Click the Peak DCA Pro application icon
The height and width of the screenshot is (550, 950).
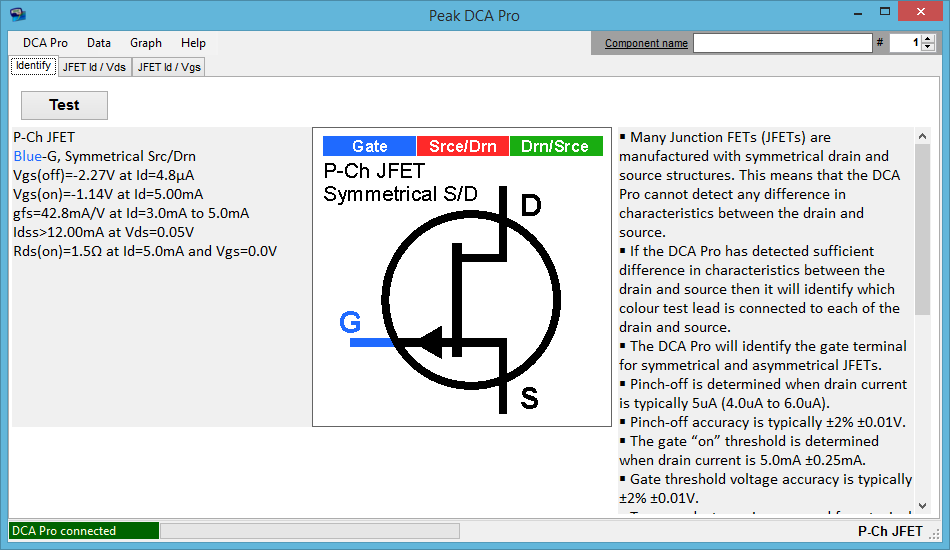(18, 14)
